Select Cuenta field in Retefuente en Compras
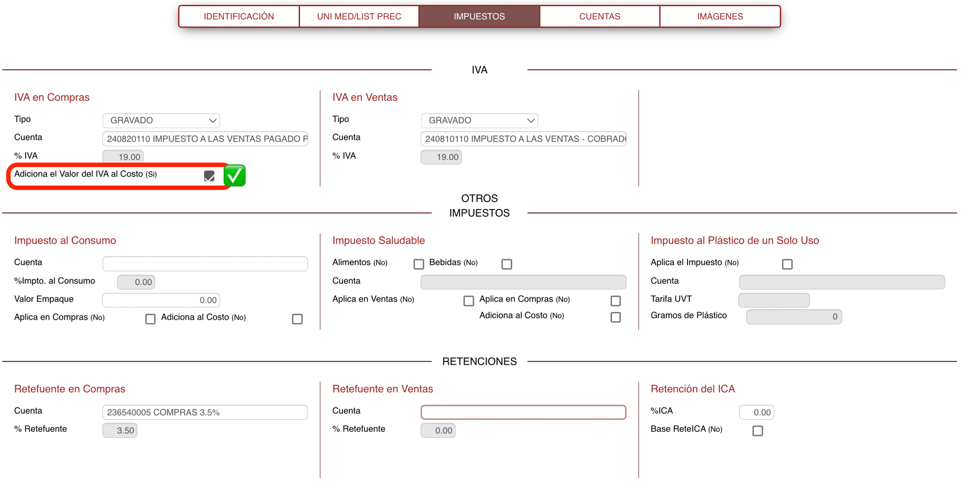The height and width of the screenshot is (494, 980). [205, 412]
